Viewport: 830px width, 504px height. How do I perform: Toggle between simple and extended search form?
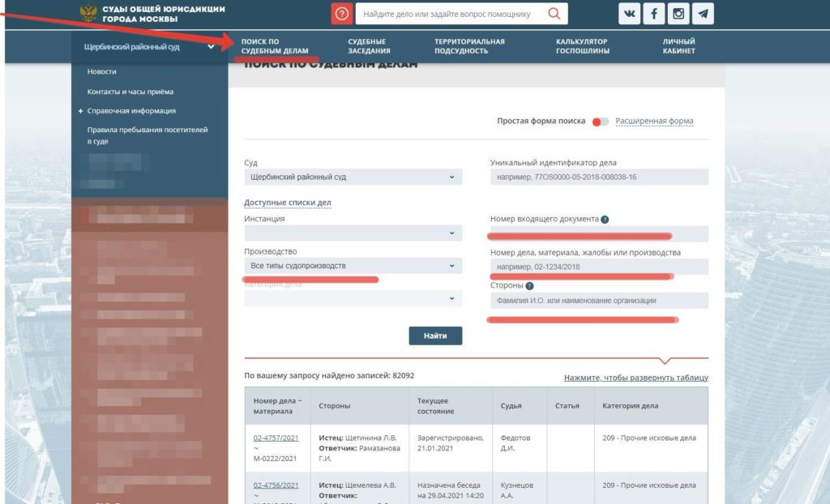tap(601, 122)
